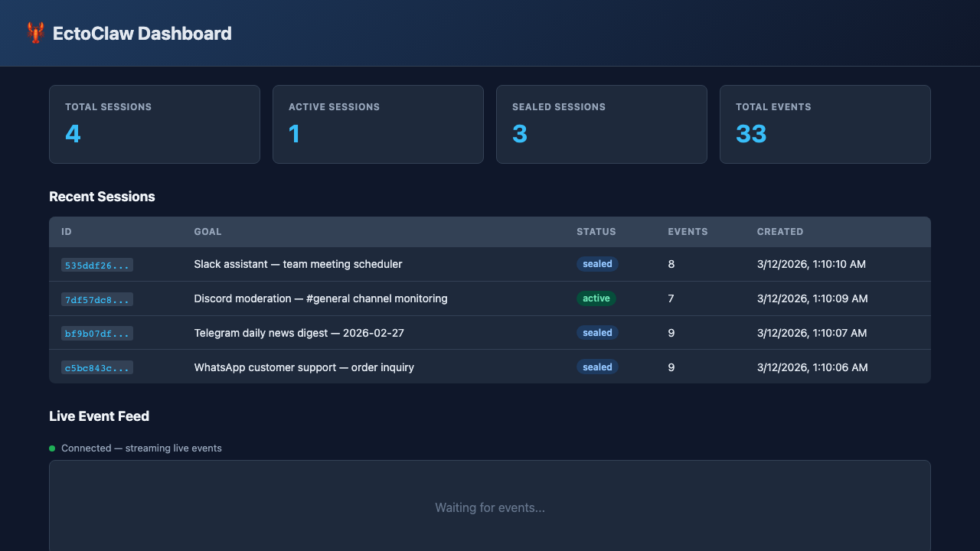
Task: Click the EVENTS column header
Action: (688, 231)
